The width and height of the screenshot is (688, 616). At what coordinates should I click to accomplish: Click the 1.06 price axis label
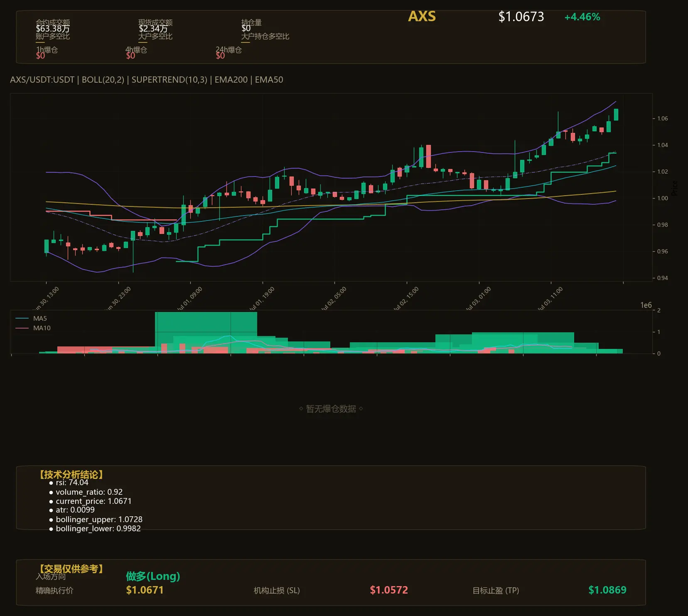[x=662, y=119]
